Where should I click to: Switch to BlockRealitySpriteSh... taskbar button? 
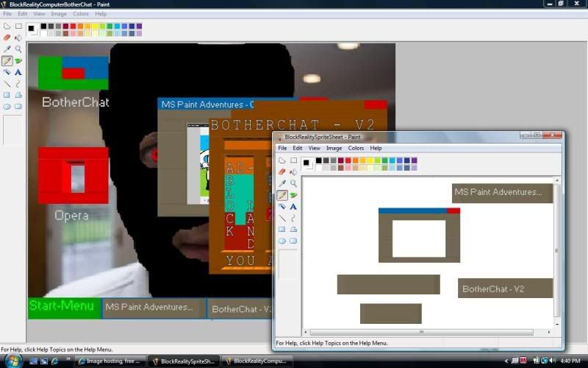pos(183,361)
